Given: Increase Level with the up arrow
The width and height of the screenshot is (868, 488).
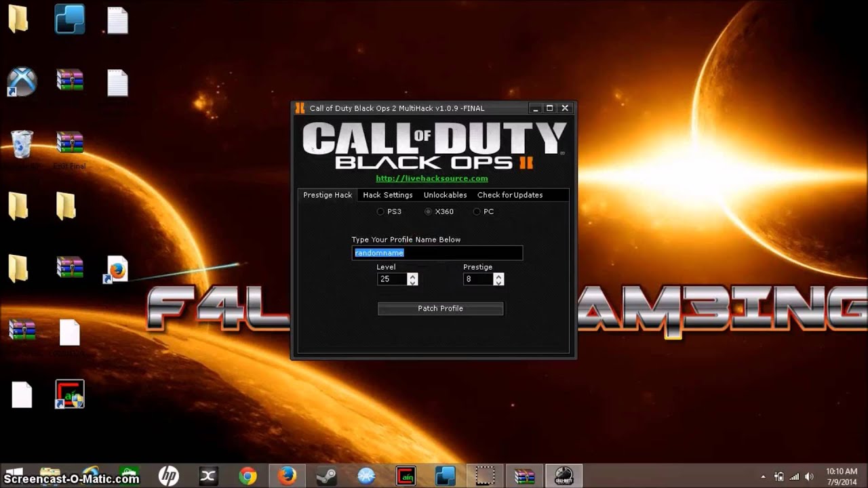Looking at the screenshot, I should (x=412, y=276).
